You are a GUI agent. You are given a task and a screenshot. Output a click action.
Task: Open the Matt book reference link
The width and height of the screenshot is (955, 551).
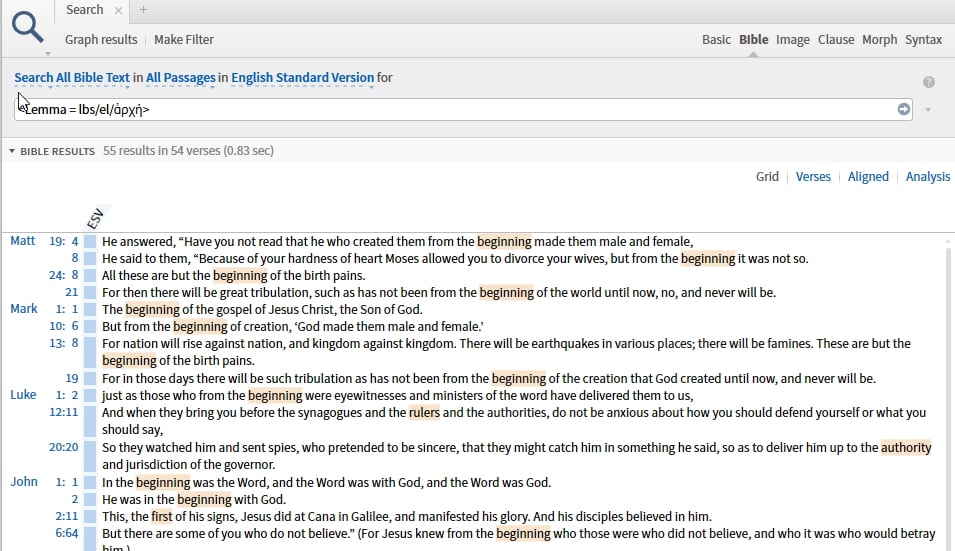[23, 241]
